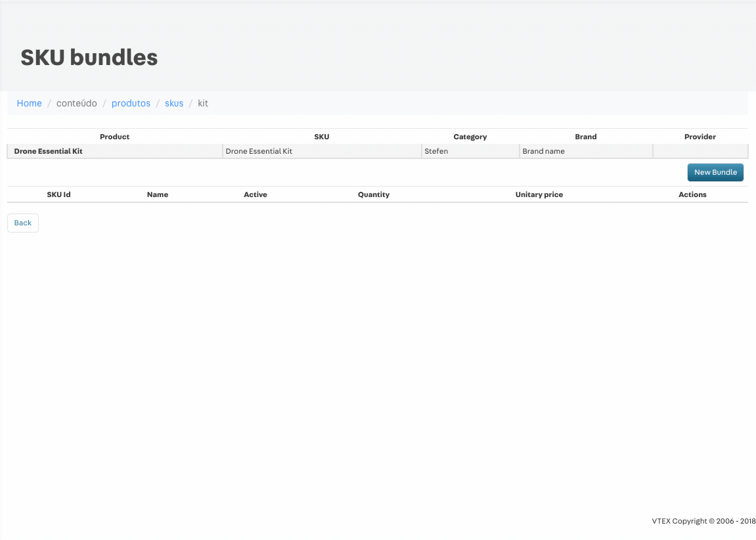Click the Name column header
The image size is (756, 540).
[x=158, y=194]
